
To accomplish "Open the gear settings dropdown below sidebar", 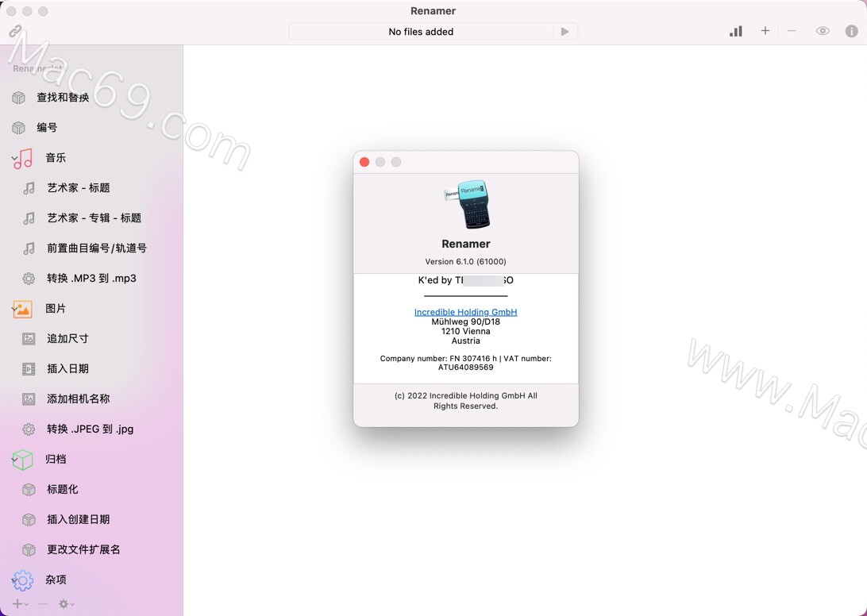I will click(x=64, y=604).
